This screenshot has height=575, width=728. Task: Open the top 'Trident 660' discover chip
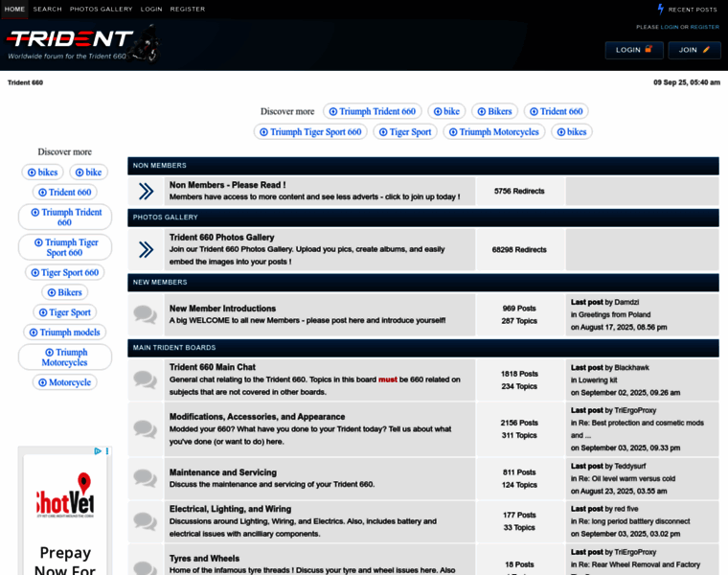coord(557,111)
